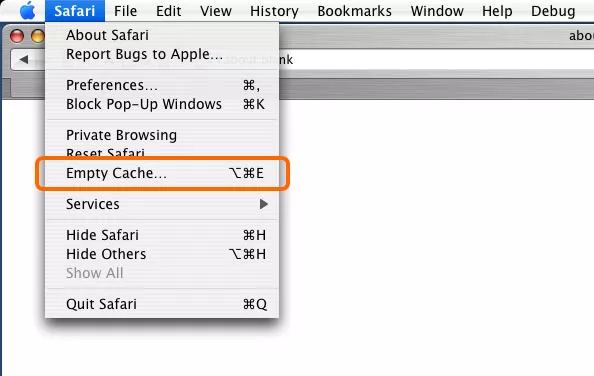Open Preferences from Safari menu

pos(162,85)
